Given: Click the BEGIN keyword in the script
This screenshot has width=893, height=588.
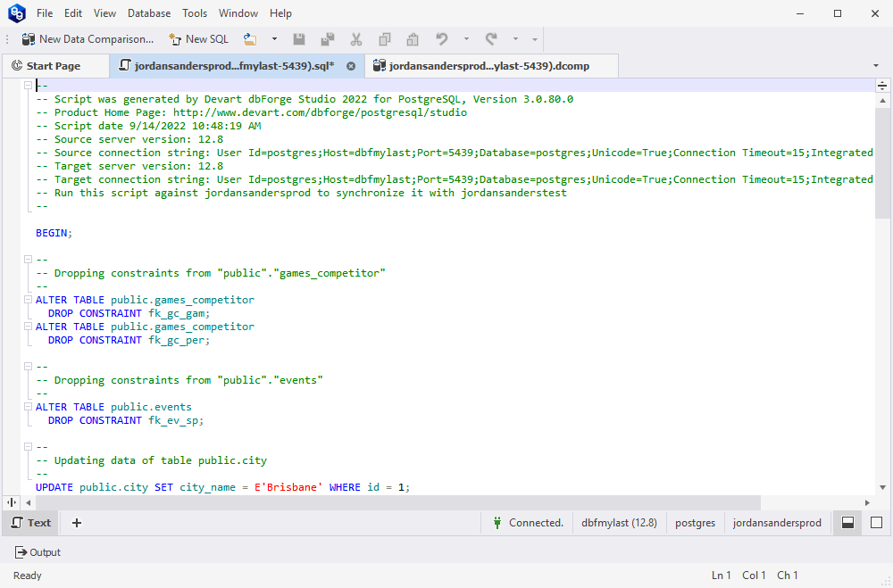Looking at the screenshot, I should [52, 233].
